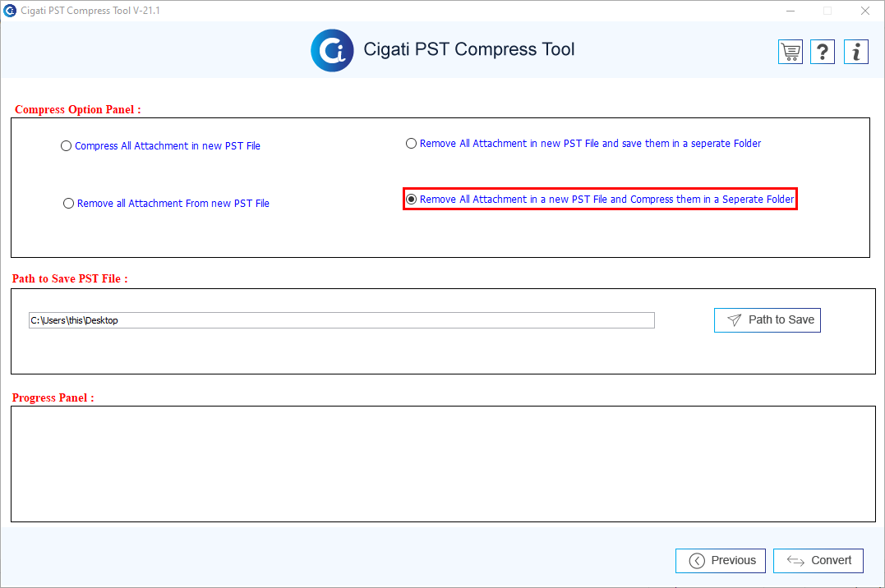
Task: Select Remove All Attachment and save in separate Folder
Action: (583, 144)
